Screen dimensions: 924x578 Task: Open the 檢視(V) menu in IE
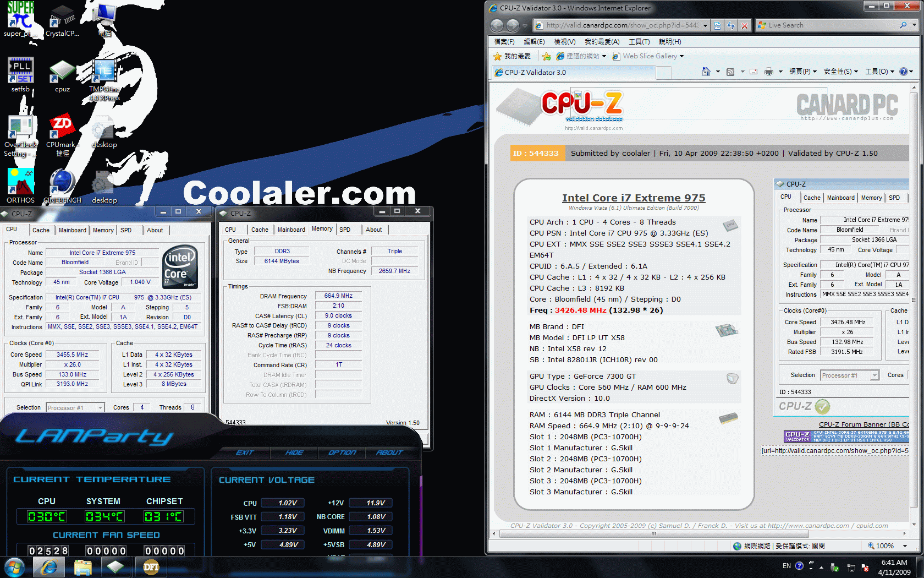(564, 42)
